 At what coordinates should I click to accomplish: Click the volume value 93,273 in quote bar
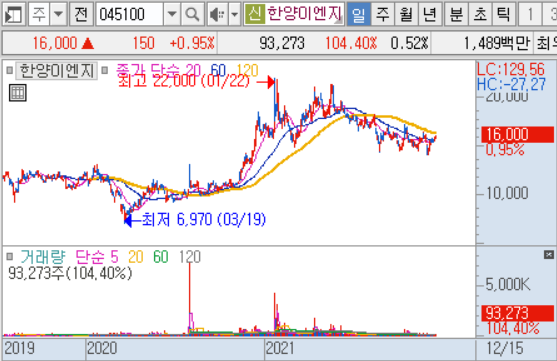tap(282, 43)
